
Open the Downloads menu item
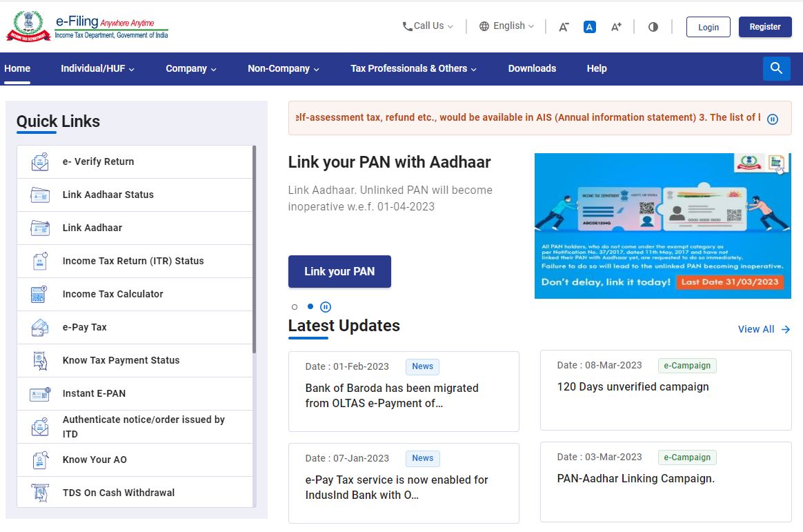(x=531, y=68)
